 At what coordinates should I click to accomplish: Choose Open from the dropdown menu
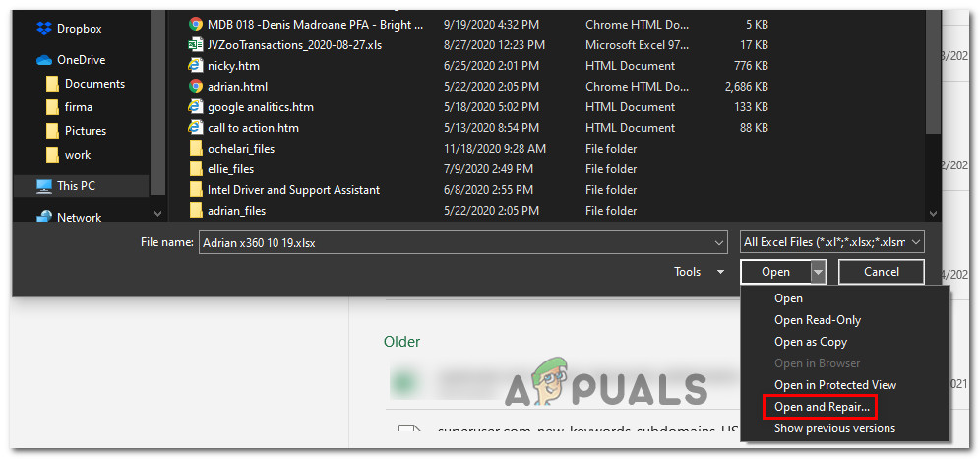click(788, 298)
